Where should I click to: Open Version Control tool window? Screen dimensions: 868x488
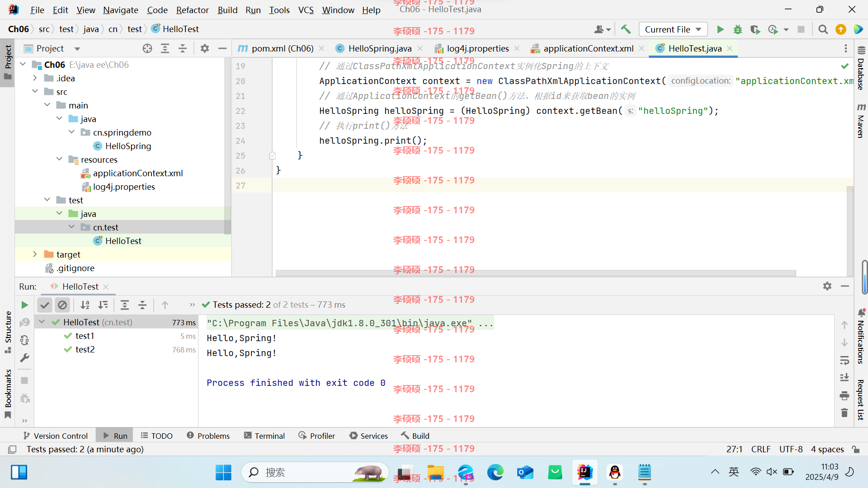click(55, 436)
